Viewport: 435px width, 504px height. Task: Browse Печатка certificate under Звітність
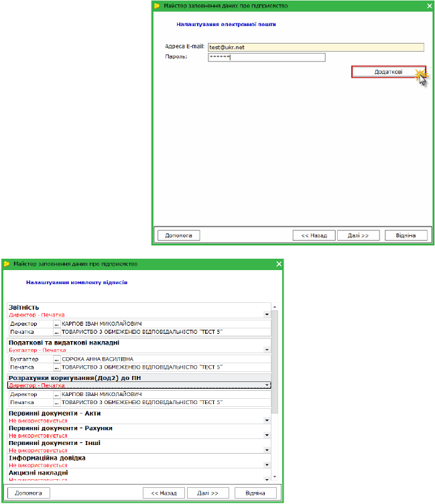coord(56,332)
